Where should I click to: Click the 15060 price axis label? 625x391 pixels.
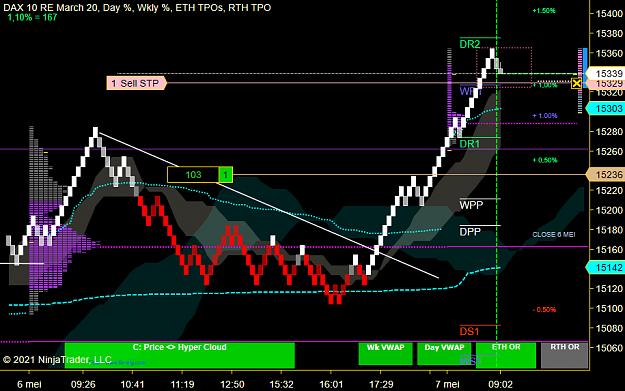pos(609,348)
